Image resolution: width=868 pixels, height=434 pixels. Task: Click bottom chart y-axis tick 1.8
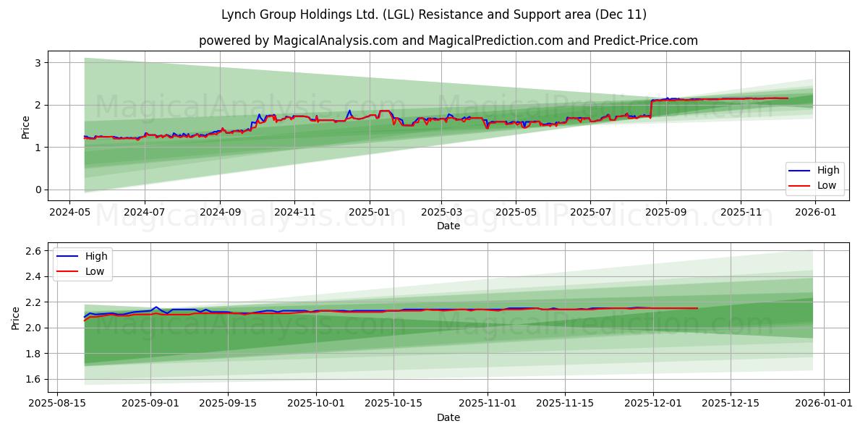[34, 354]
